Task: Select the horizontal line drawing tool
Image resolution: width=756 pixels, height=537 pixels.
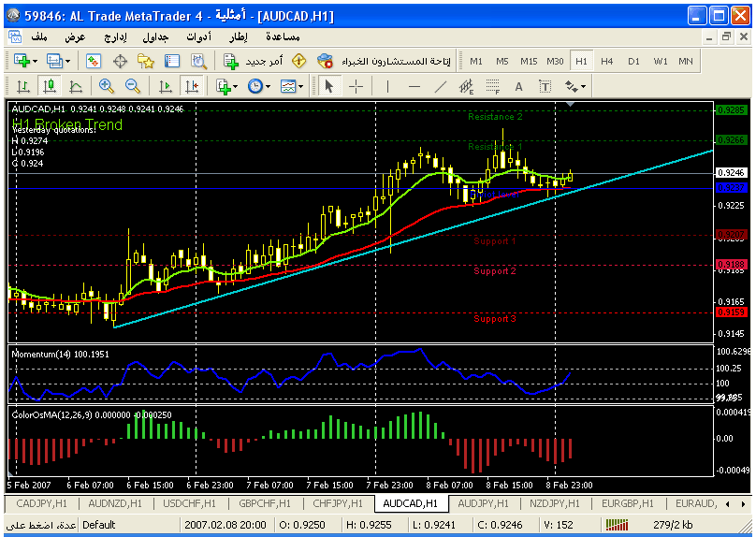Action: tap(414, 86)
